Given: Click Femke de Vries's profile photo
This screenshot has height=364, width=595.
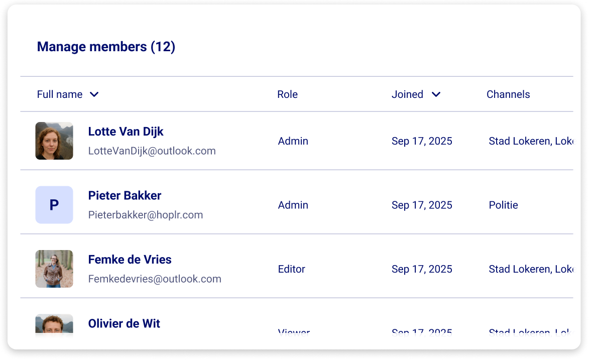Looking at the screenshot, I should (54, 269).
